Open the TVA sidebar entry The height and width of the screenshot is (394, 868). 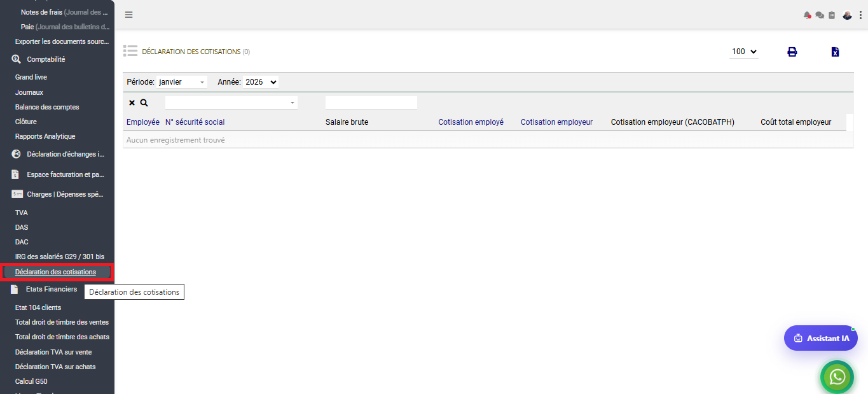[22, 213]
